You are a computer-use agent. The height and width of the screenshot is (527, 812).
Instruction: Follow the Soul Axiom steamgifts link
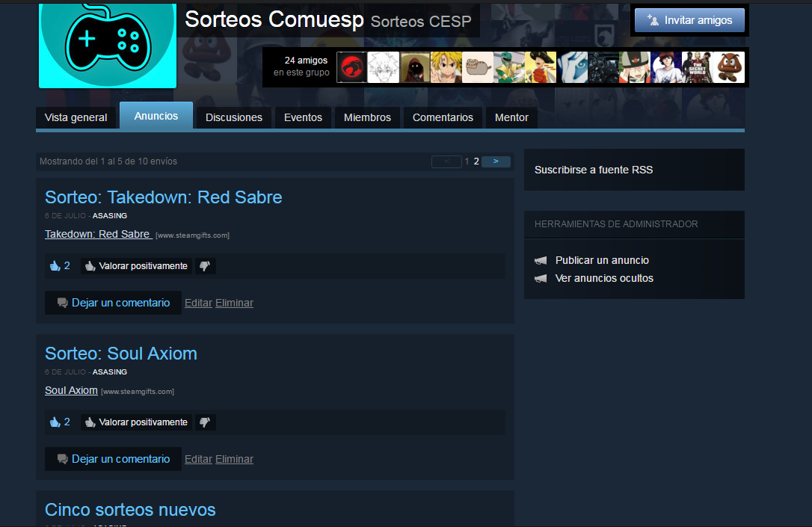coord(71,390)
